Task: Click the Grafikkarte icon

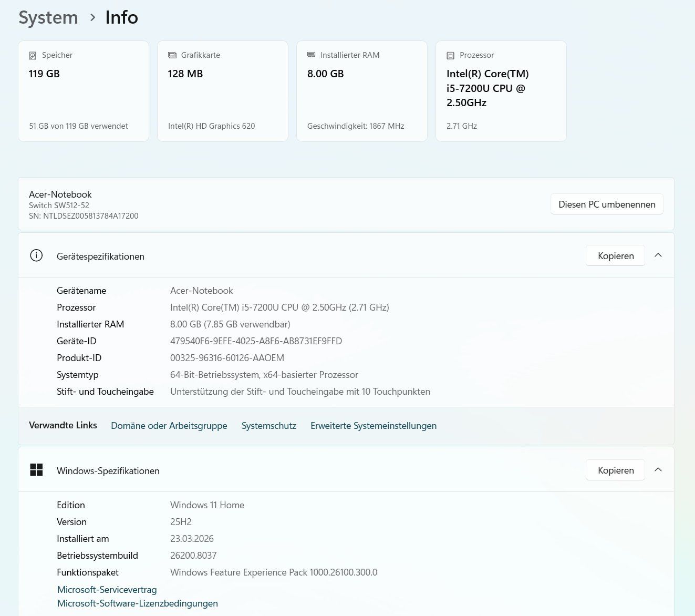Action: coord(172,55)
